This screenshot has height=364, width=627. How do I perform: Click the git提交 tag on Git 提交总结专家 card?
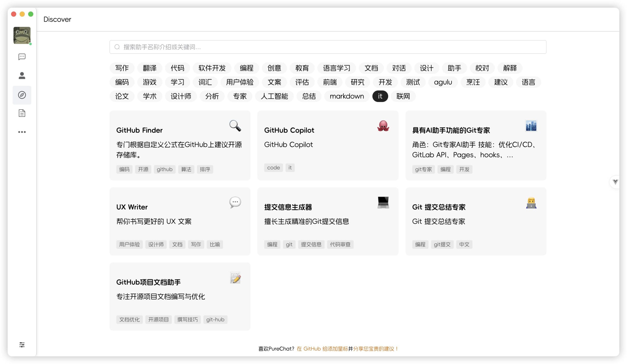pyautogui.click(x=442, y=244)
